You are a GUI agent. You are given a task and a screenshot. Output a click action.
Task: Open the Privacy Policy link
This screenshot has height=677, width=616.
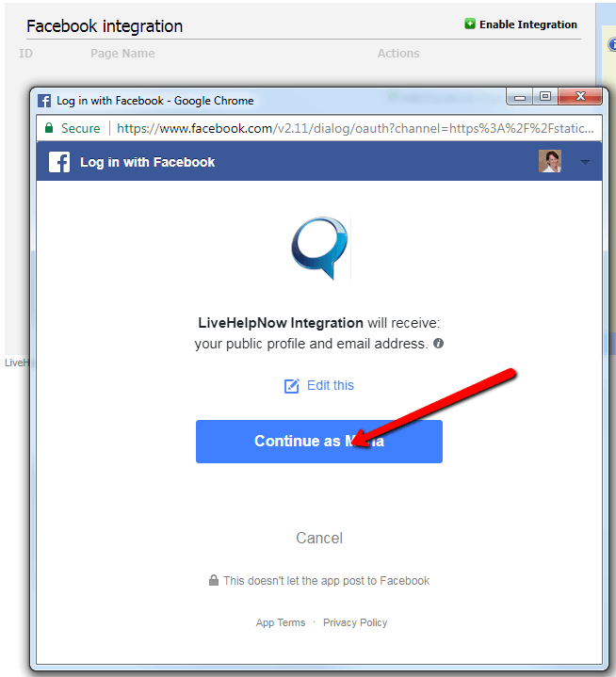[355, 622]
